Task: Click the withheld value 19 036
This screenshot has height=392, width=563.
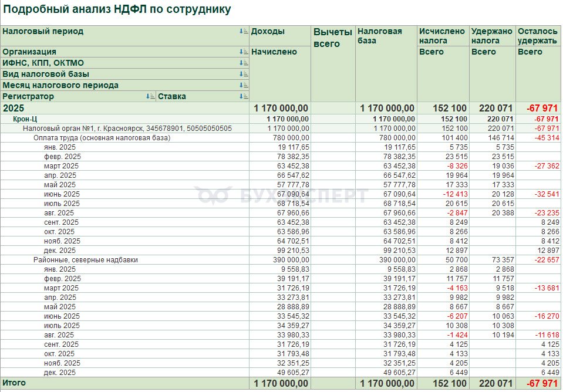Action: (x=503, y=166)
